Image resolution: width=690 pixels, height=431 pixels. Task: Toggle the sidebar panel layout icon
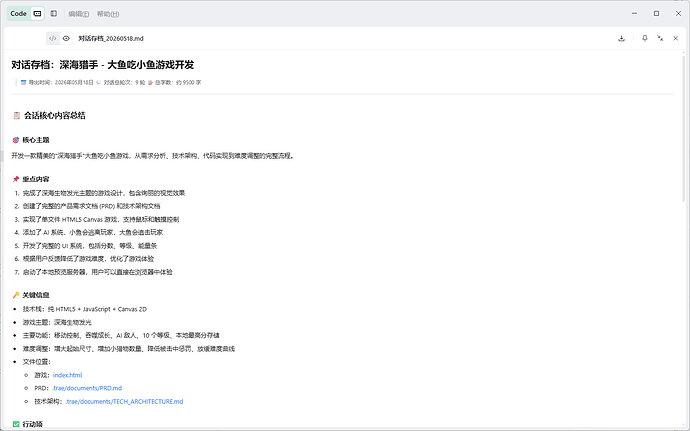(x=54, y=14)
